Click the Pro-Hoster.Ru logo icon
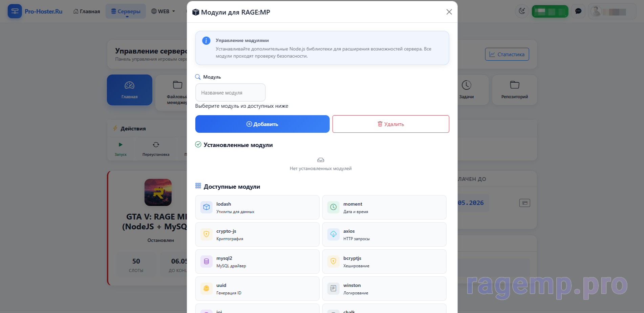This screenshot has width=644, height=313. 15,11
